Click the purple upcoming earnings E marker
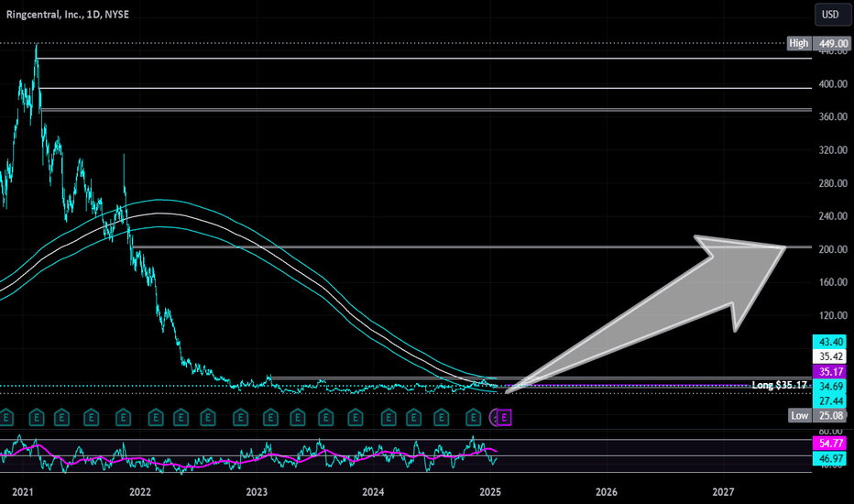The width and height of the screenshot is (854, 504). [x=504, y=418]
